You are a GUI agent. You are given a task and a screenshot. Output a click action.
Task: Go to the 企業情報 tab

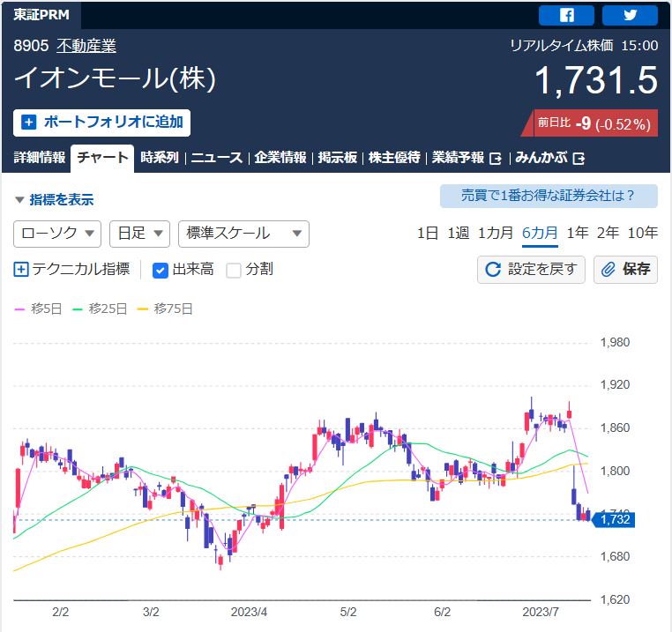(280, 158)
